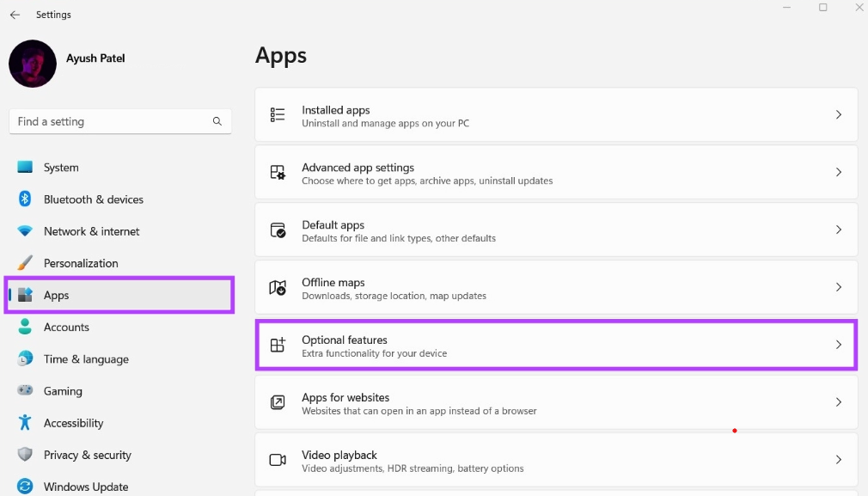
Task: Click the Advanced app settings icon
Action: (278, 173)
